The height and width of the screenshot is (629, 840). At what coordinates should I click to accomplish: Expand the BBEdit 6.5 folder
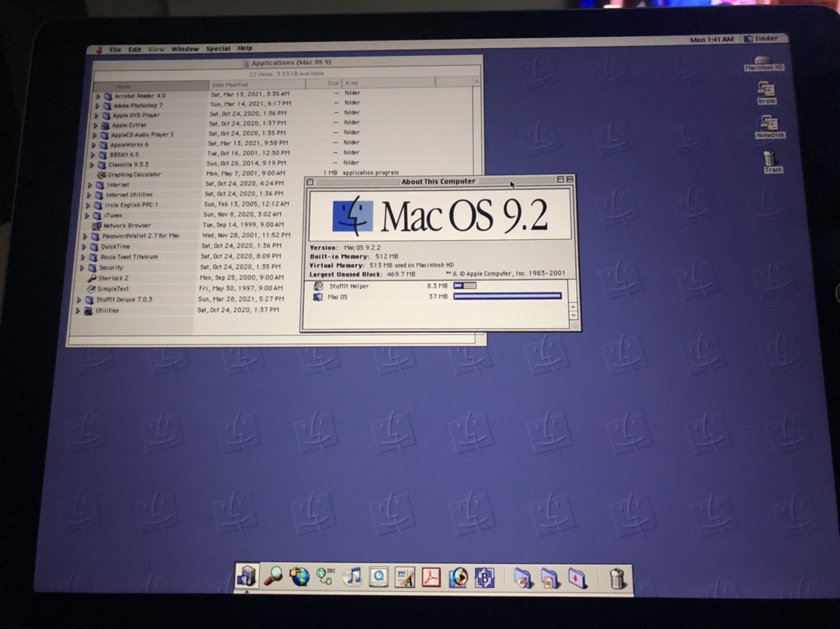(93, 155)
